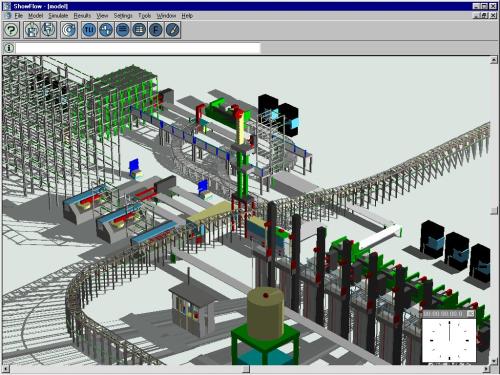Image resolution: width=500 pixels, height=375 pixels.
Task: Click the blue horizontal lines icon
Action: coord(123,30)
